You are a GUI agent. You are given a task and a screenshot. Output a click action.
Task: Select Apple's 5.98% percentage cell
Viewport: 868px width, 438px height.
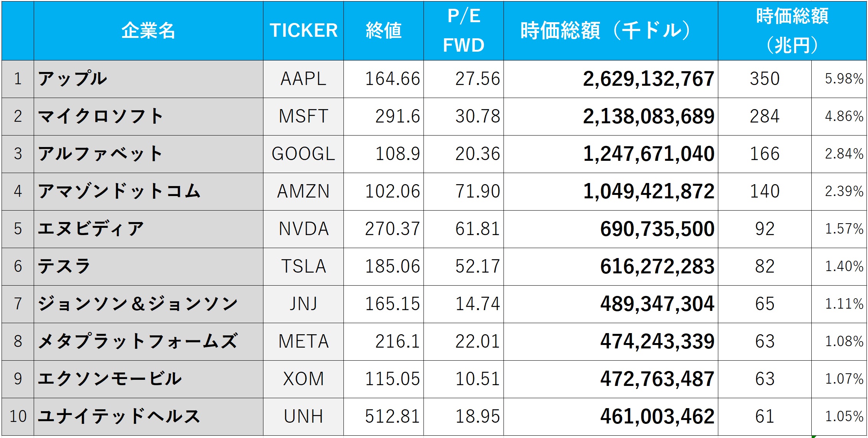[x=843, y=79]
